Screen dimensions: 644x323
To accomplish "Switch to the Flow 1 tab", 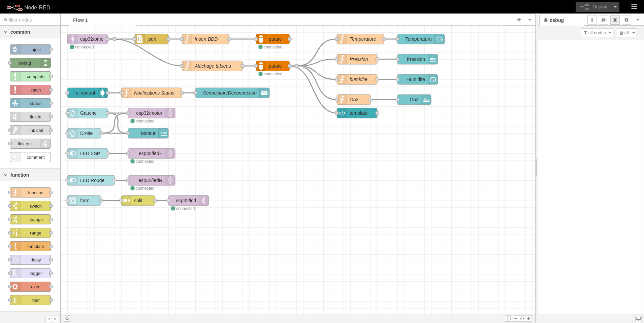I will 80,20.
